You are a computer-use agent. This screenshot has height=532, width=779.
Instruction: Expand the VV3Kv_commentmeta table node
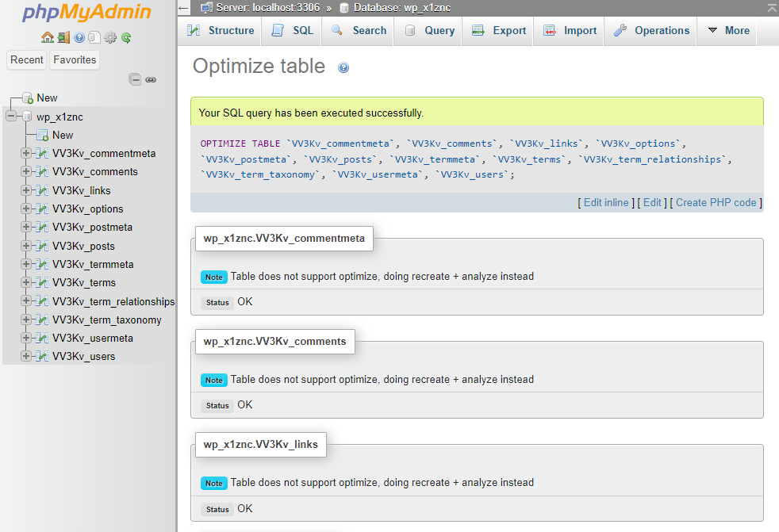[25, 153]
